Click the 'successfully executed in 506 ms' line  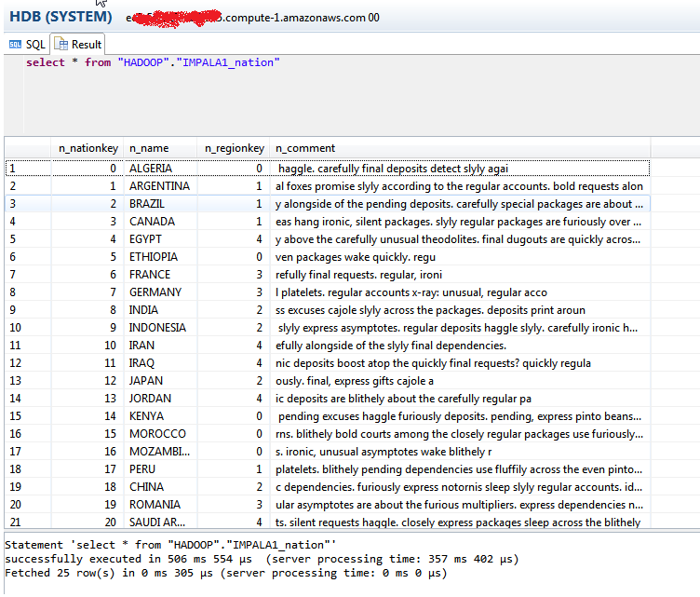click(x=262, y=559)
